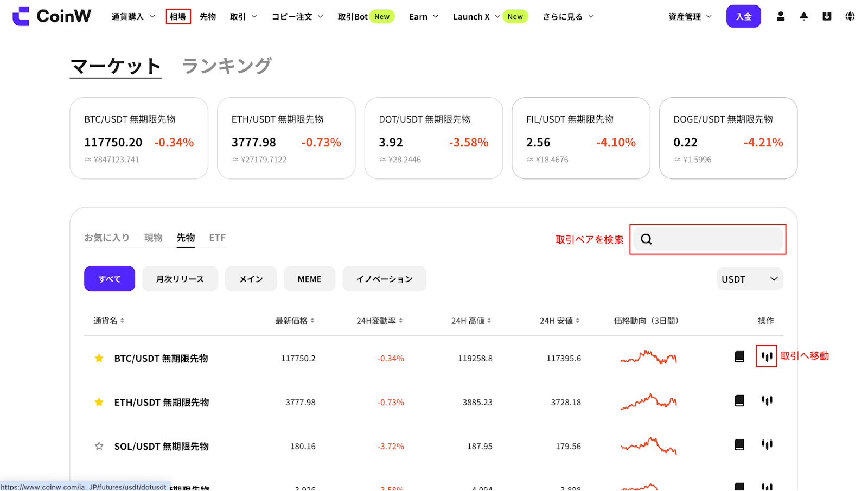This screenshot has height=491, width=868.
Task: Switch to the マーケット tab
Action: click(x=116, y=66)
